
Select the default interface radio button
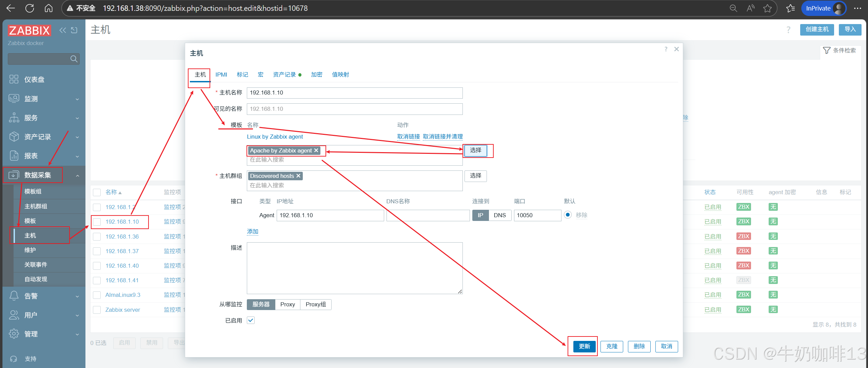pyautogui.click(x=568, y=215)
